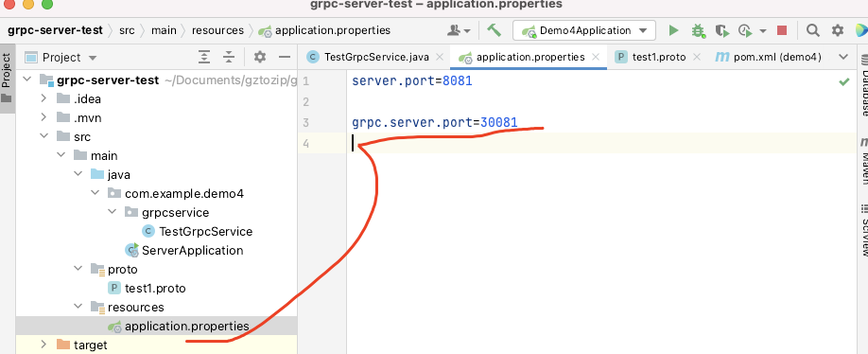Stop the running process with red square

click(782, 30)
